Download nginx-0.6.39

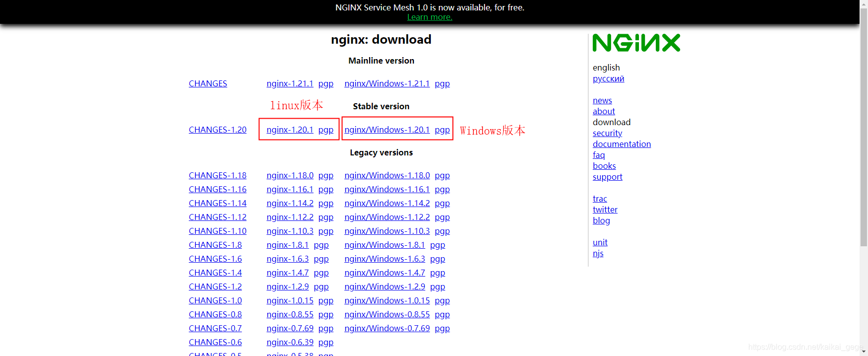click(x=290, y=342)
